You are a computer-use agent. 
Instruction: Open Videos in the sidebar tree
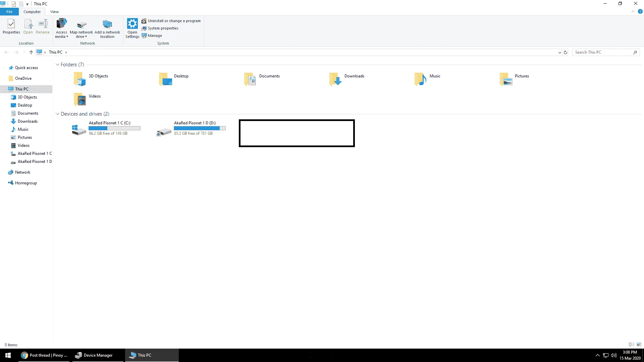[x=23, y=145]
